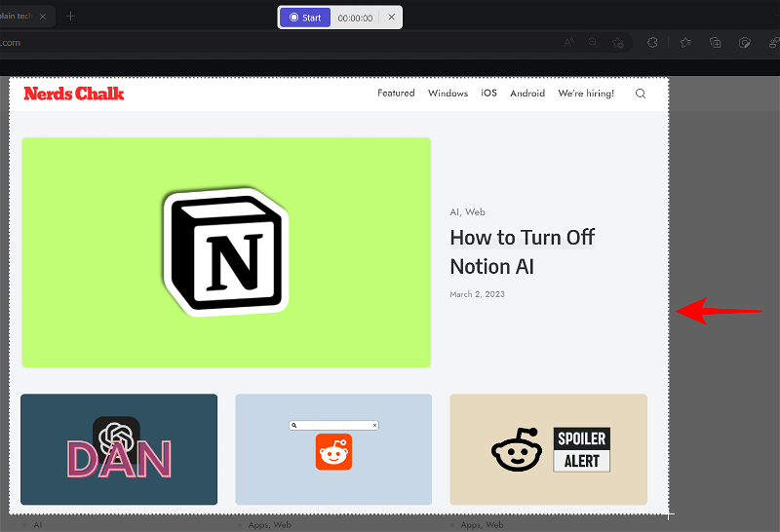Click the site search magnifier icon
Viewport: 780px width, 532px height.
click(x=641, y=94)
